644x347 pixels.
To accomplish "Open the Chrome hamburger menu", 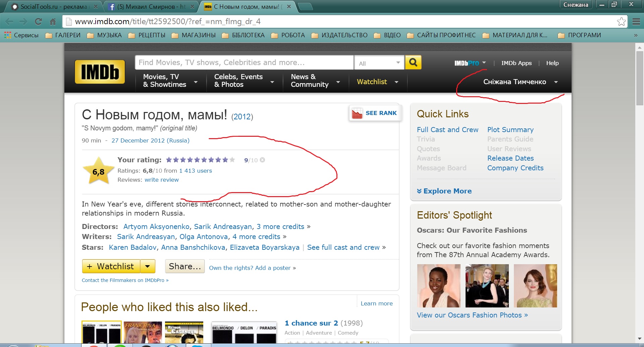I will click(636, 22).
